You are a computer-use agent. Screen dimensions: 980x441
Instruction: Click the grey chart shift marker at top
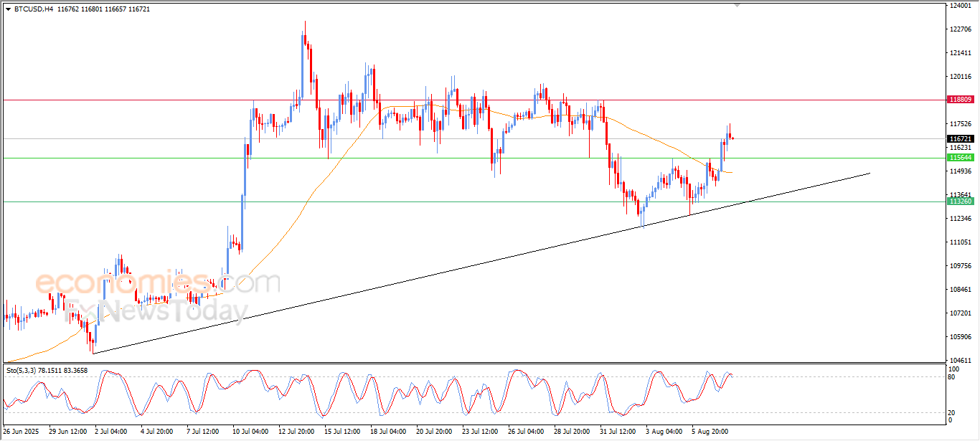(x=738, y=5)
